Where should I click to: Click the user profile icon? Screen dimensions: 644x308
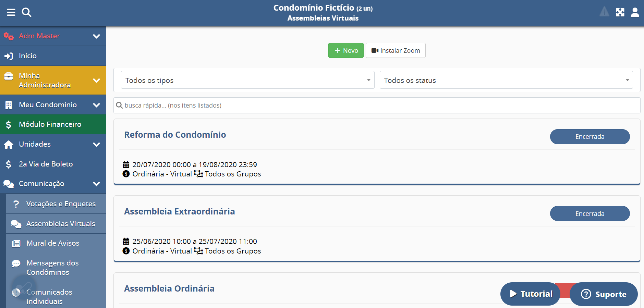tap(635, 13)
